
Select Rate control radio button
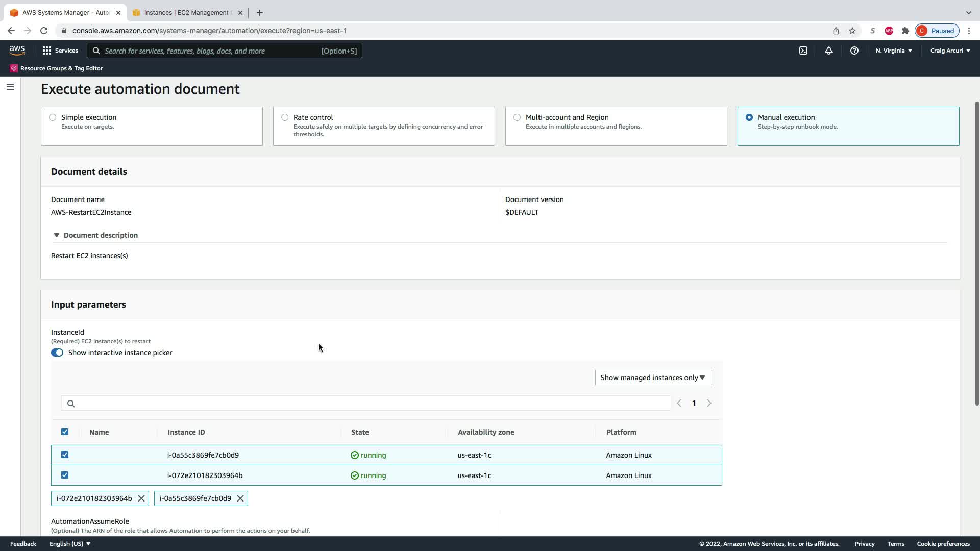coord(285,117)
